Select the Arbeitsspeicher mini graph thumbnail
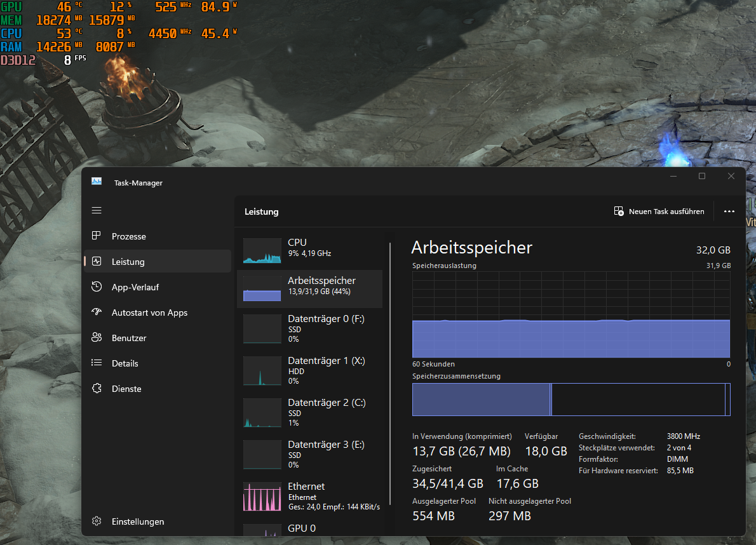 coord(262,288)
